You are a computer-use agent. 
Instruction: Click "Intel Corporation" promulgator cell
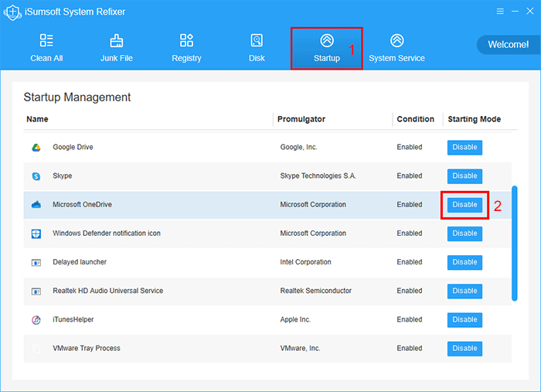click(305, 262)
